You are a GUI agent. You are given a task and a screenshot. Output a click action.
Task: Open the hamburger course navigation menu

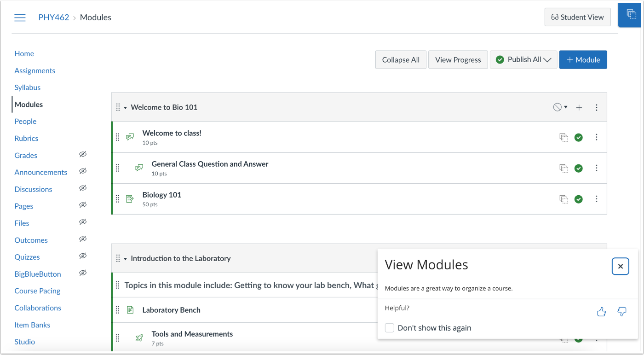click(x=20, y=17)
